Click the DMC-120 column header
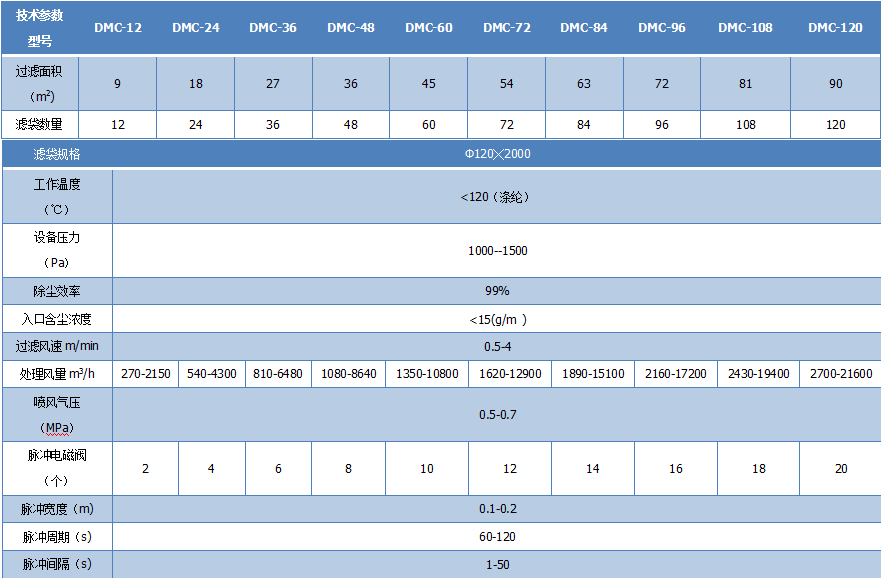This screenshot has width=881, height=578. click(835, 27)
